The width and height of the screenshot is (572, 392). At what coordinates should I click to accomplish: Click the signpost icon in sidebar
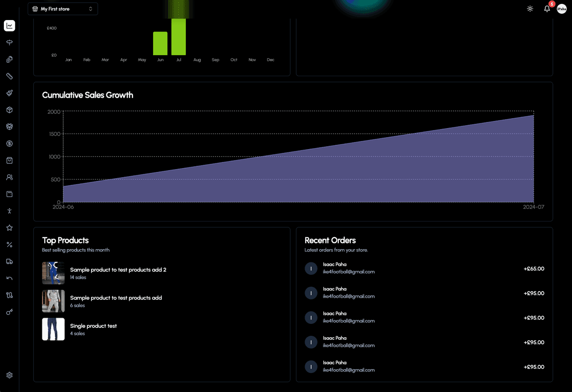point(10,42)
